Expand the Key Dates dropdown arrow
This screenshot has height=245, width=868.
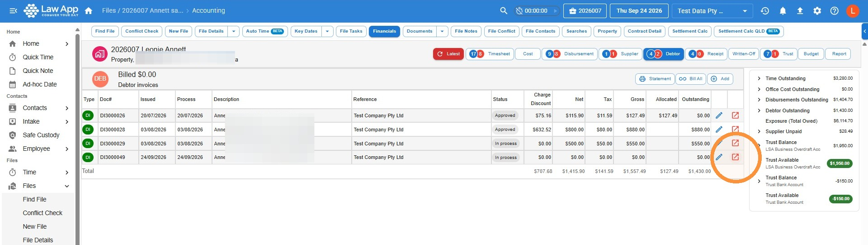[327, 31]
